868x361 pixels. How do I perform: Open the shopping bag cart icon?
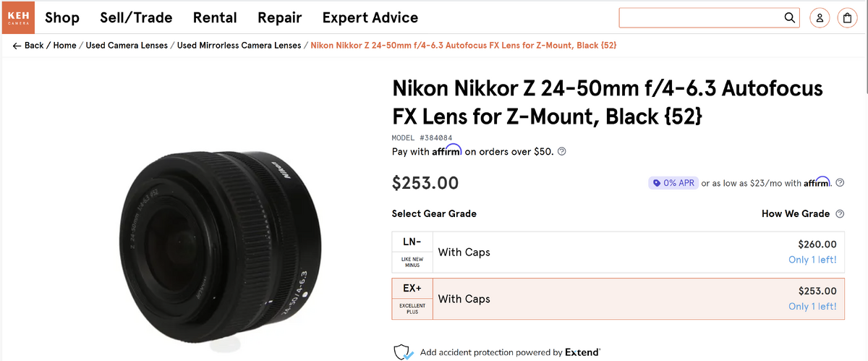(x=847, y=17)
